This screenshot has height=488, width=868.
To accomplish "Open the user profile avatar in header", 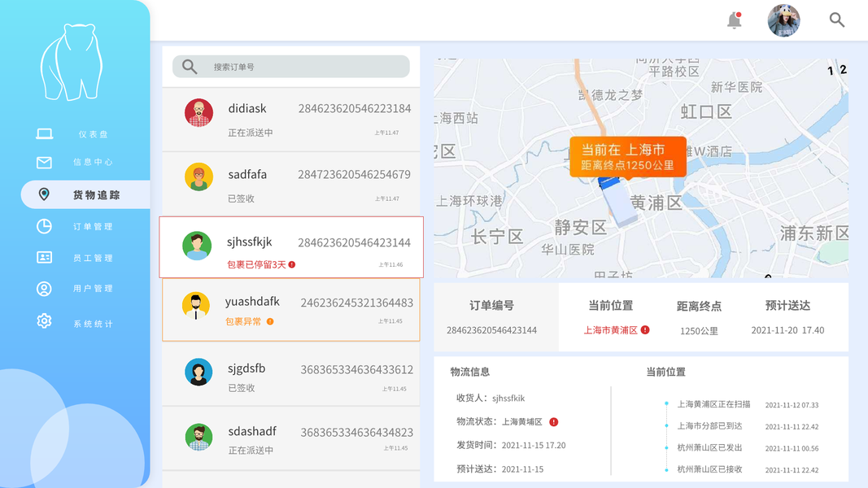I will click(783, 20).
